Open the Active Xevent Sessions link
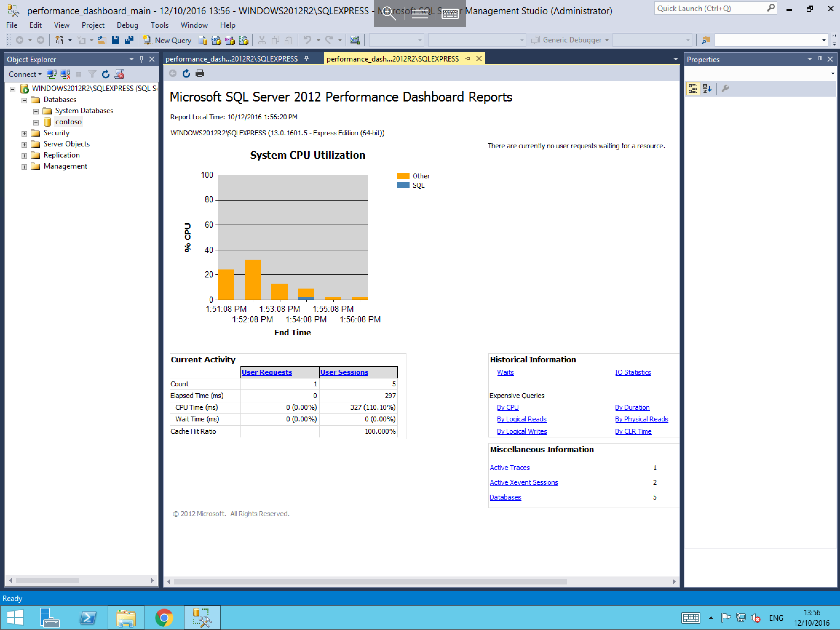This screenshot has width=840, height=630. [524, 482]
